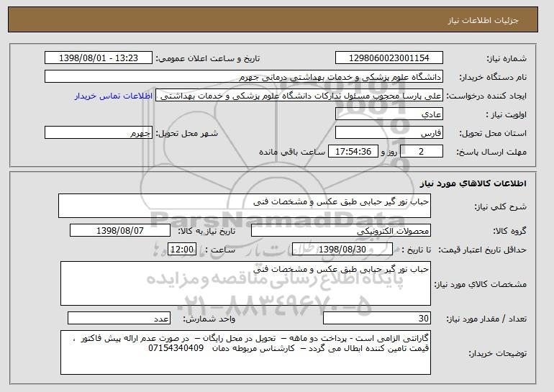
Task: Click the header title جزئیات اطلاعات نیاز
Action: pyautogui.click(x=483, y=20)
